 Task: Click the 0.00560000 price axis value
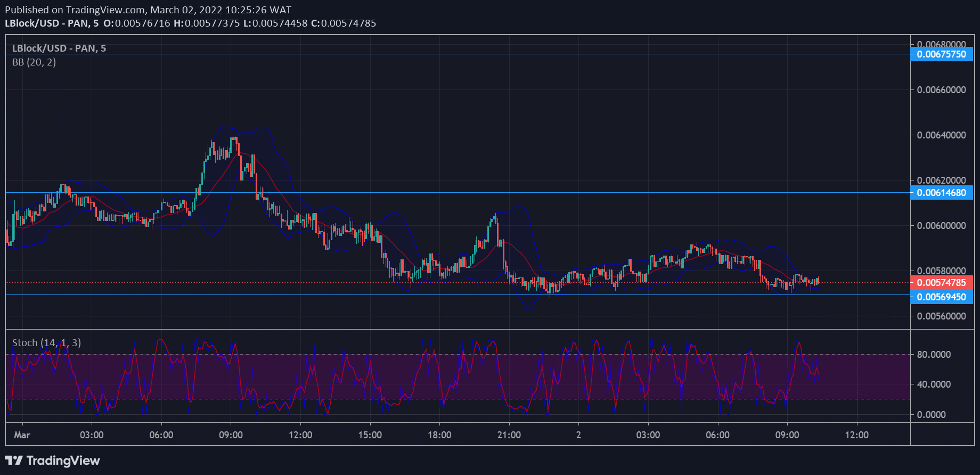tap(941, 316)
